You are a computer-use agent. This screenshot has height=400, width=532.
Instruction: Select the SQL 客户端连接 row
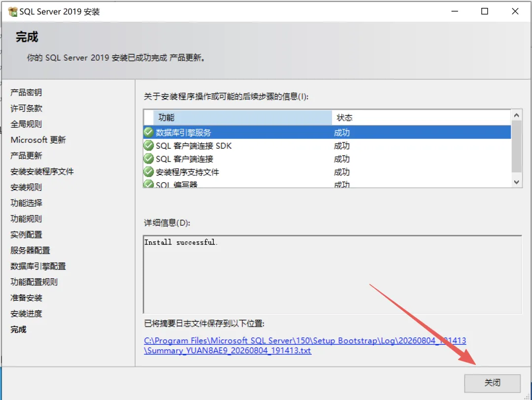pyautogui.click(x=327, y=159)
